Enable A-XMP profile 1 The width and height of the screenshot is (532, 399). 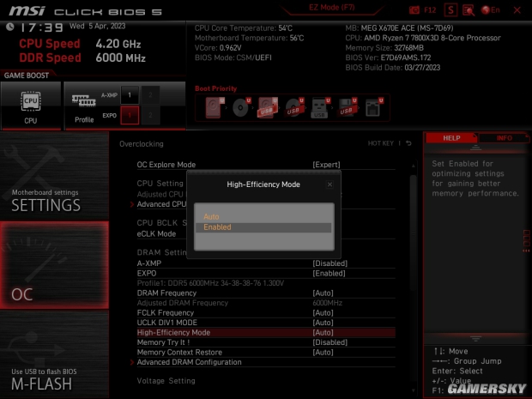pos(130,95)
